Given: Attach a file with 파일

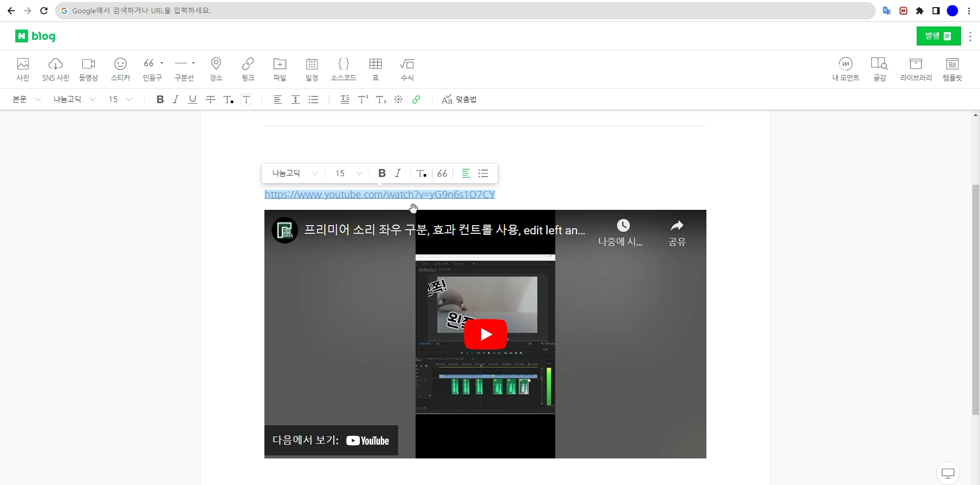Looking at the screenshot, I should point(280,69).
